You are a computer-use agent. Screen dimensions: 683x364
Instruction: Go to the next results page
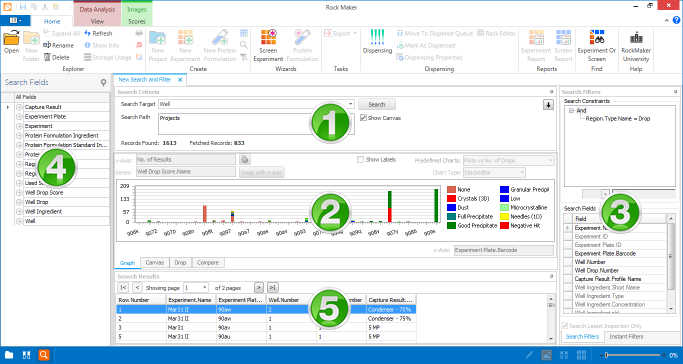pyautogui.click(x=259, y=288)
